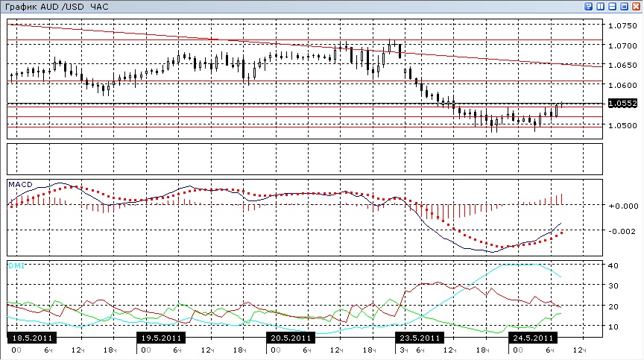
Task: Select the 23.5.2011 date marker
Action: [420, 338]
